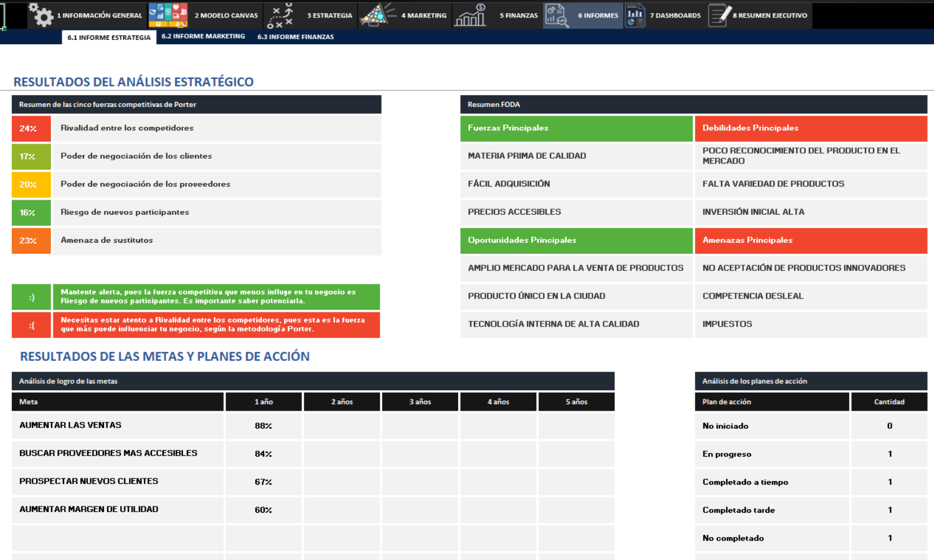Select 'MATERIA PRIMA DE CALIDAD' cell
Image resolution: width=934 pixels, height=560 pixels.
point(577,156)
